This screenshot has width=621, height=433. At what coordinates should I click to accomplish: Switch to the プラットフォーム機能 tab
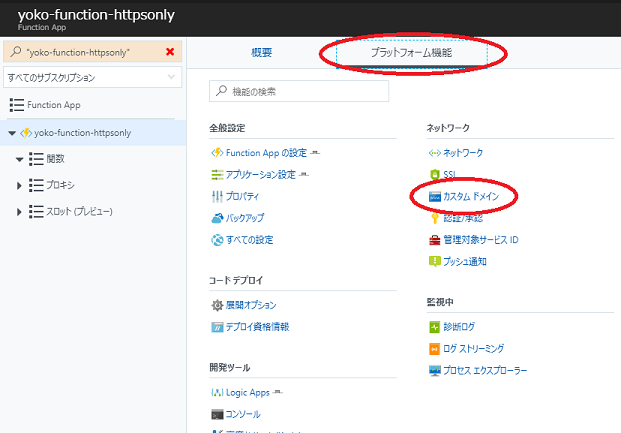coord(411,53)
